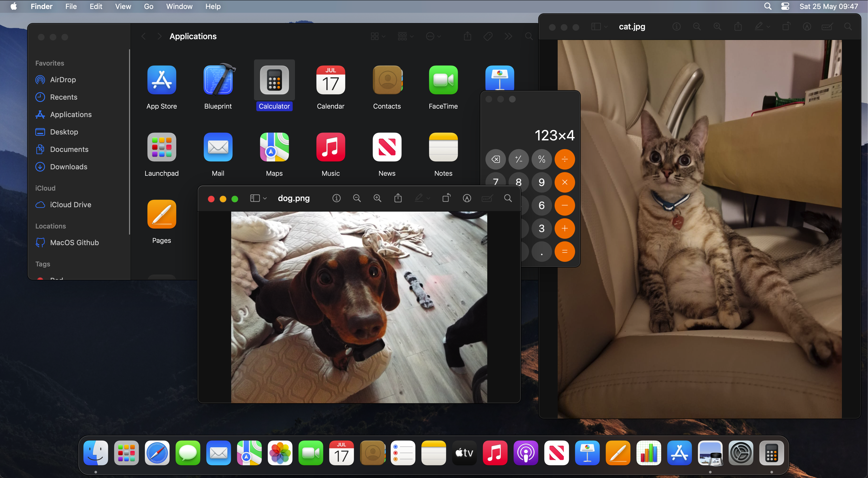Image resolution: width=868 pixels, height=478 pixels.
Task: Open Spotlight search in menu bar
Action: 768,6
